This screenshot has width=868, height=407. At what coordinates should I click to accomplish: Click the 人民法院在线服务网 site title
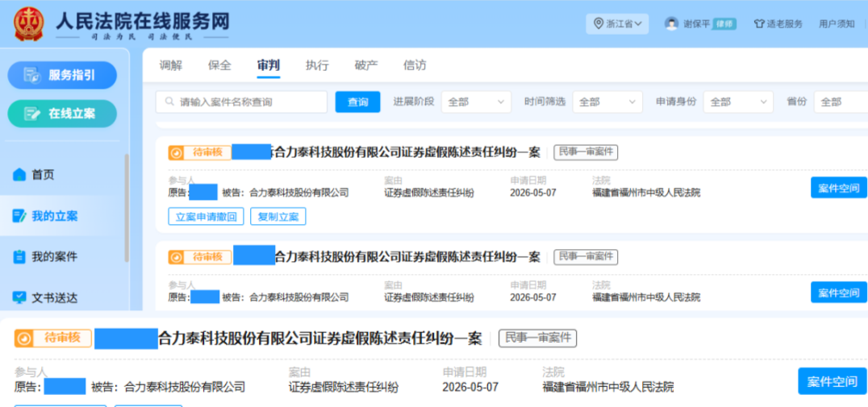click(x=142, y=21)
